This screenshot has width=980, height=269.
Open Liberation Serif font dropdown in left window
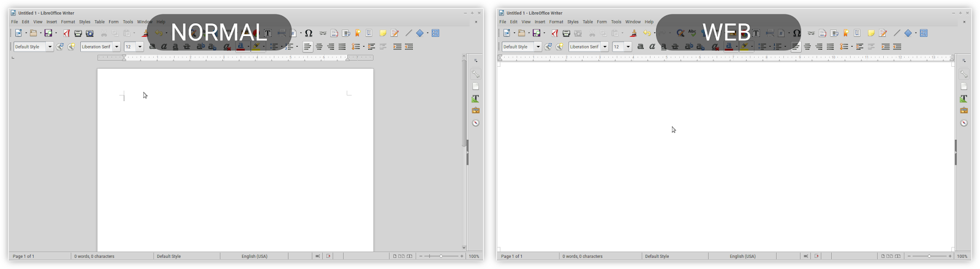(116, 47)
